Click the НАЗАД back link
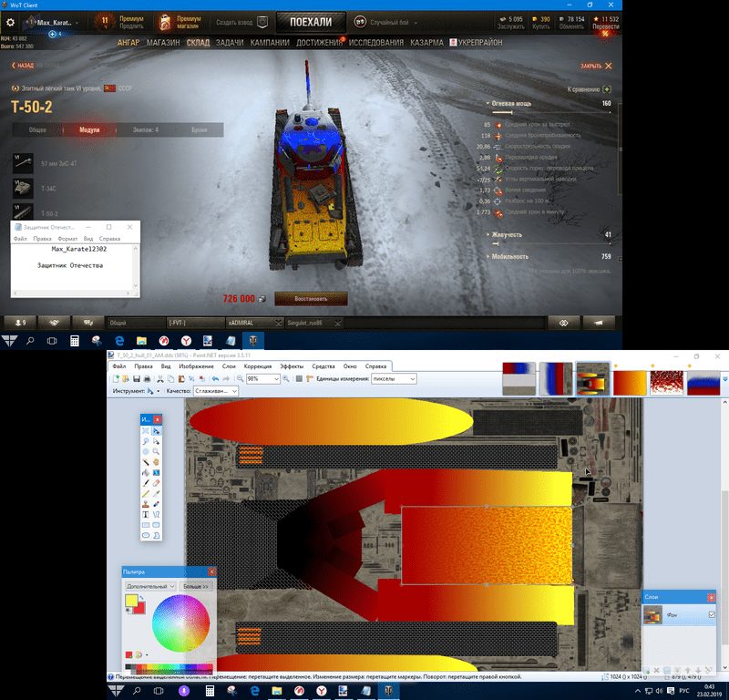The image size is (729, 700). click(23, 66)
